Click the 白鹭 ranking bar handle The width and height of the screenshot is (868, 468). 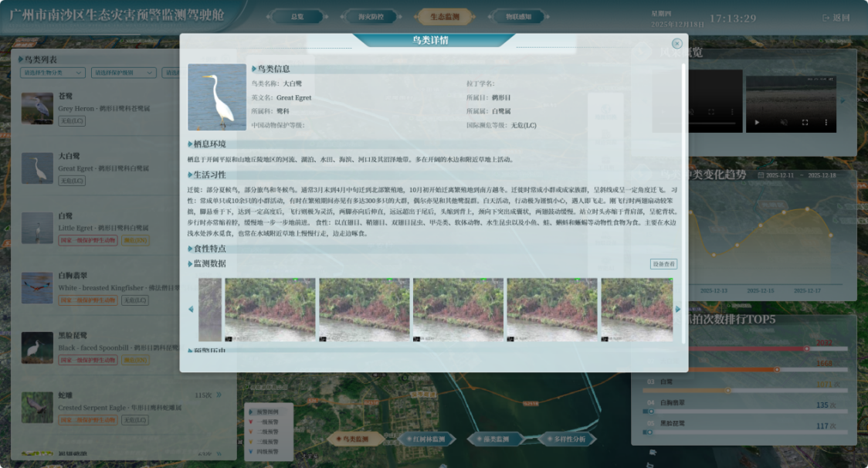pyautogui.click(x=727, y=391)
